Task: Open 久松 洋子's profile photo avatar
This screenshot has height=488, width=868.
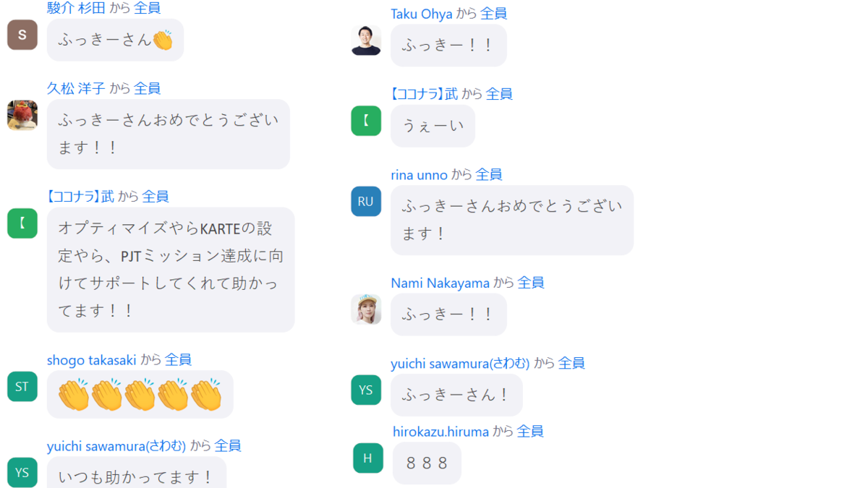Action: pyautogui.click(x=22, y=115)
